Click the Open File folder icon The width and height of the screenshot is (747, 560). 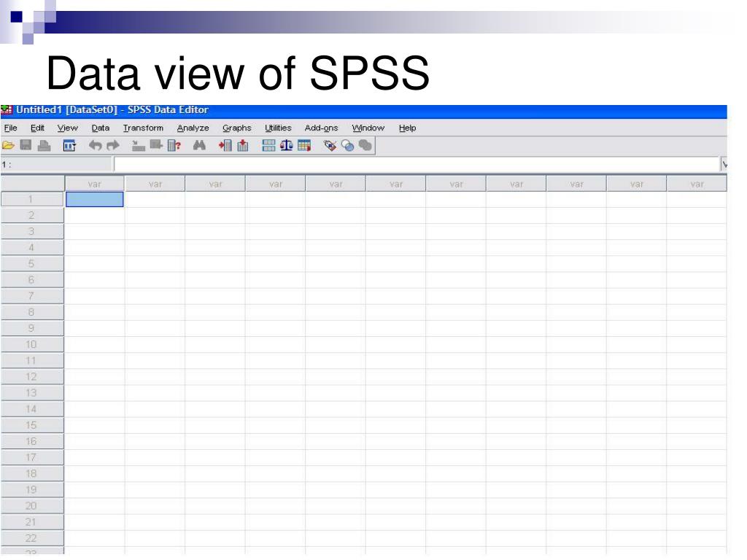point(8,146)
